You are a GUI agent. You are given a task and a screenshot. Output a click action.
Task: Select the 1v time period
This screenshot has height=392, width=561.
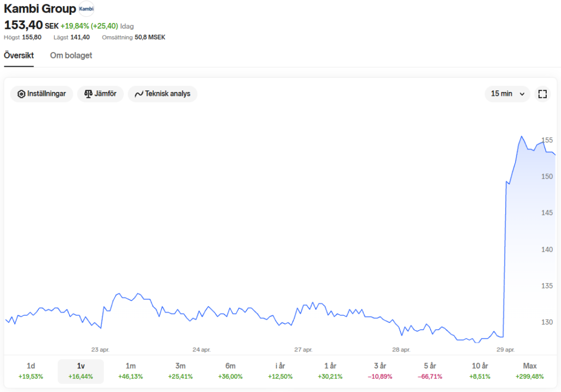pos(81,371)
